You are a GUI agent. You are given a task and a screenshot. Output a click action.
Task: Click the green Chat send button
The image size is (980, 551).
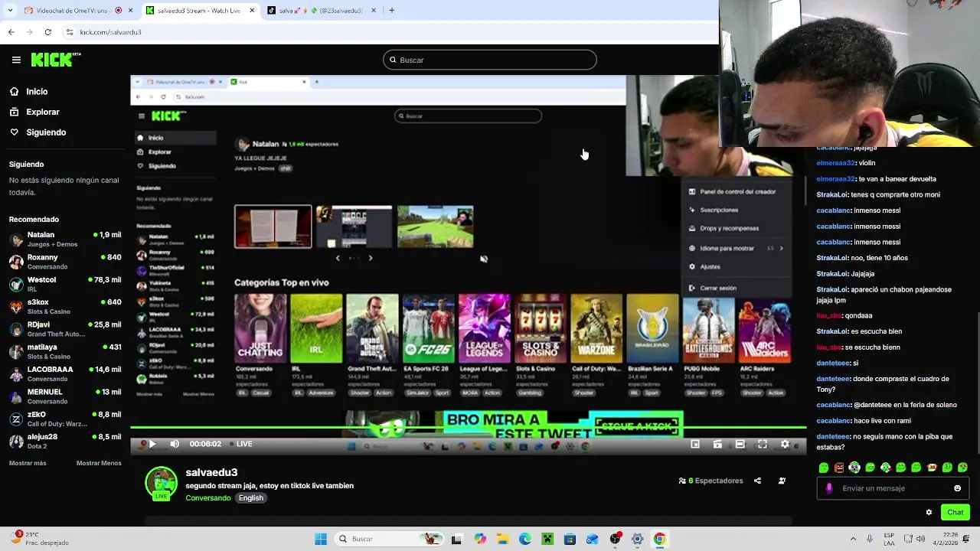955,512
